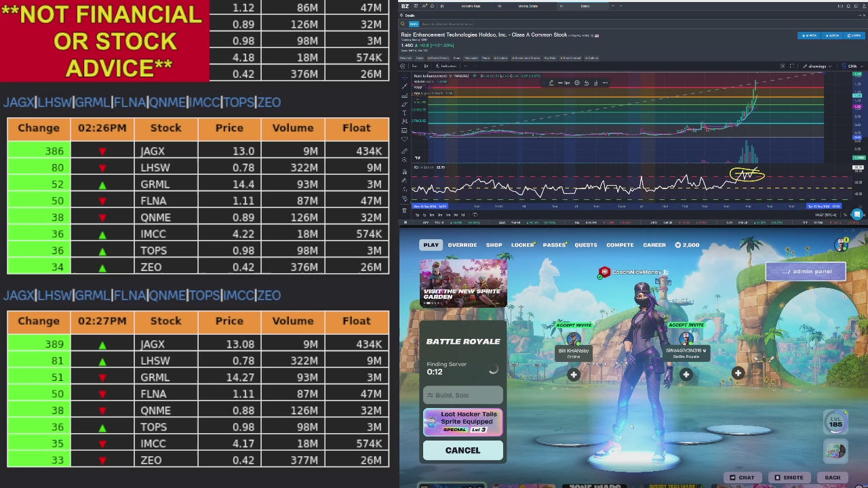The width and height of the screenshot is (868, 488).
Task: Click LHSW in the 02:27PM table
Action: [155, 361]
